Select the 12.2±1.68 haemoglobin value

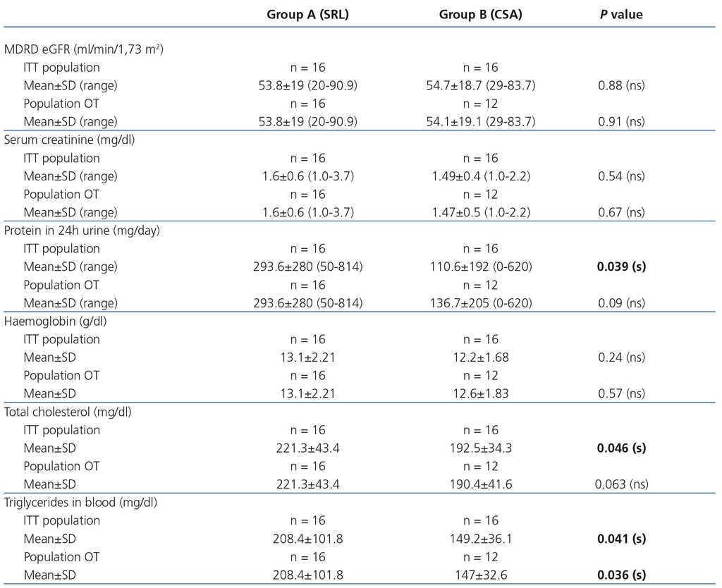tap(480, 357)
